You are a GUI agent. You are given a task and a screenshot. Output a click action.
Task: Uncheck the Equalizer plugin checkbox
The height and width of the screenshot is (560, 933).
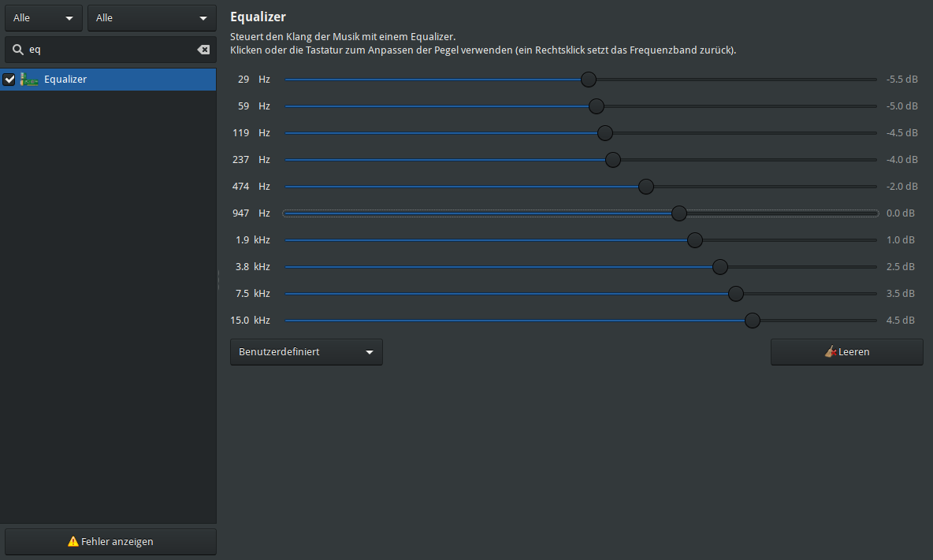[9, 79]
